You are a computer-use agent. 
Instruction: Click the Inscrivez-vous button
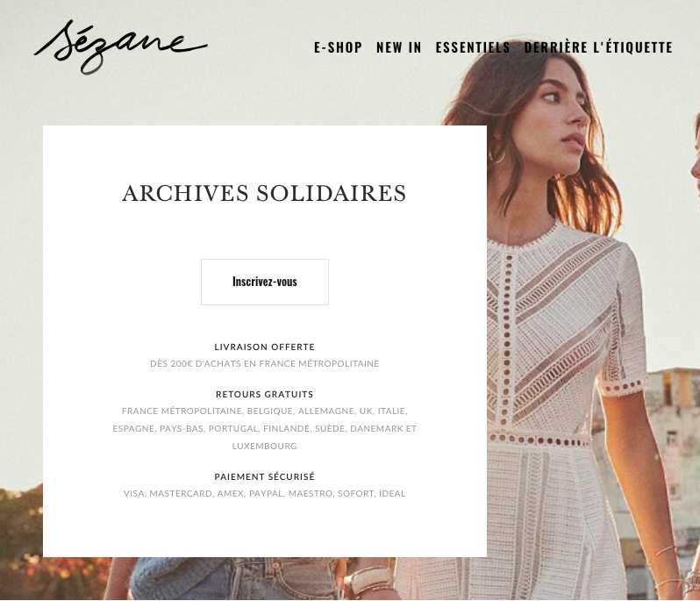[265, 282]
